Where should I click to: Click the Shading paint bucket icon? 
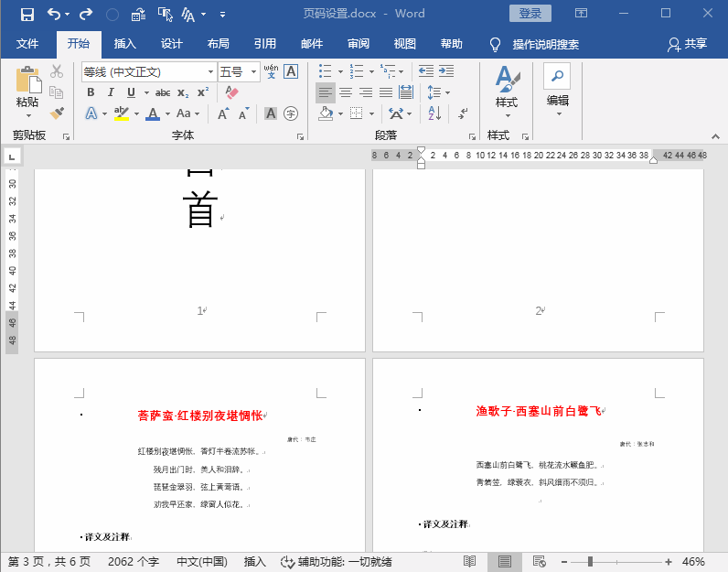pyautogui.click(x=326, y=113)
